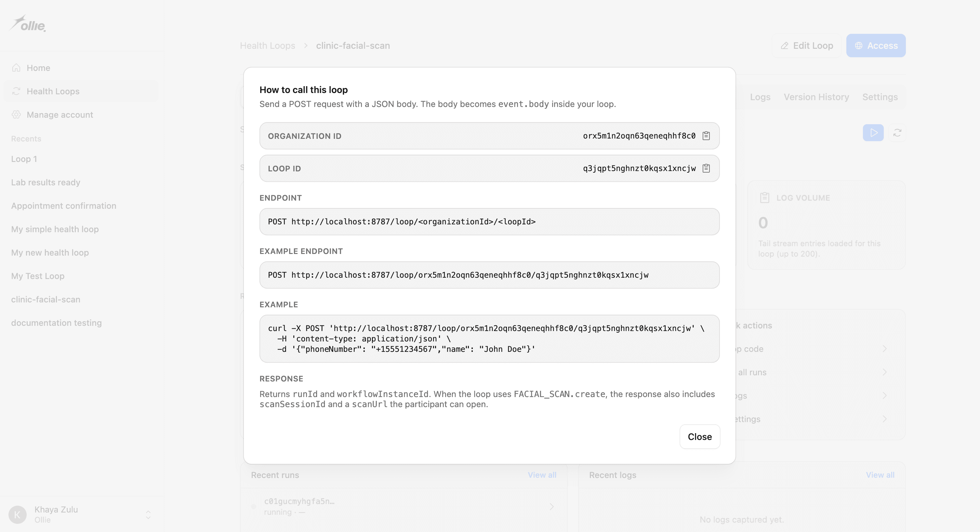Open recent item Loop 1
The width and height of the screenshot is (980, 532).
point(24,159)
